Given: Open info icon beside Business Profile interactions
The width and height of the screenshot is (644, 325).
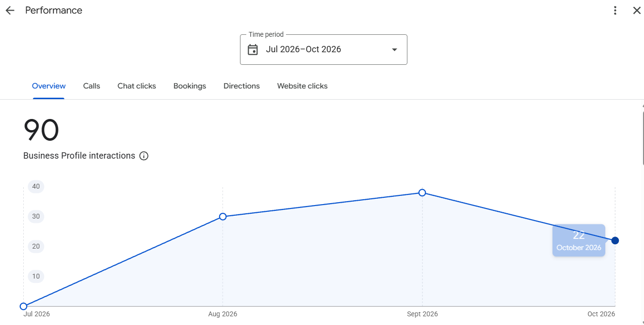Looking at the screenshot, I should click(144, 156).
